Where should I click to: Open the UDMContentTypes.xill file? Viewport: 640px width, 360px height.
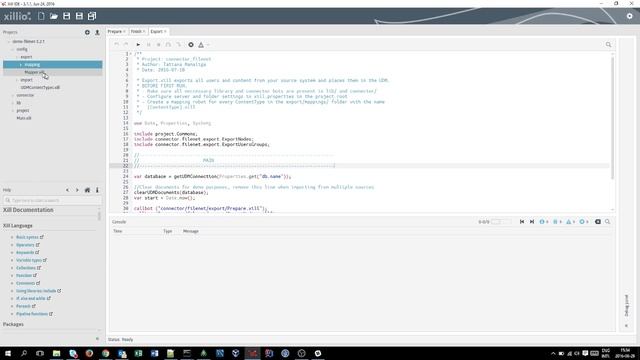tap(40, 87)
